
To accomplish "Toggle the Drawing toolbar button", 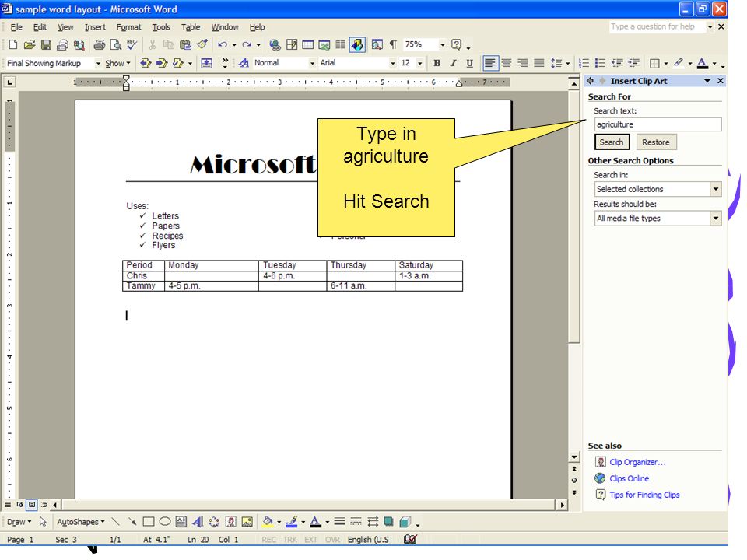I will pyautogui.click(x=357, y=45).
